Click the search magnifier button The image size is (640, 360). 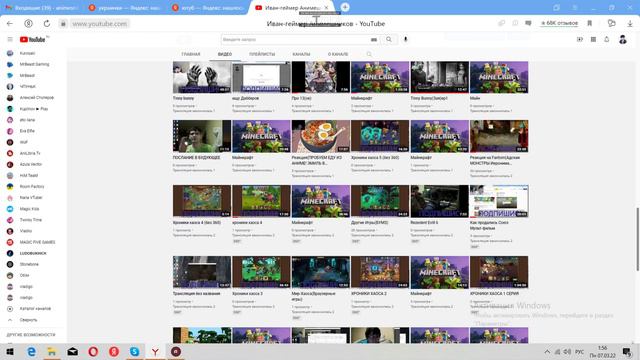coord(389,40)
